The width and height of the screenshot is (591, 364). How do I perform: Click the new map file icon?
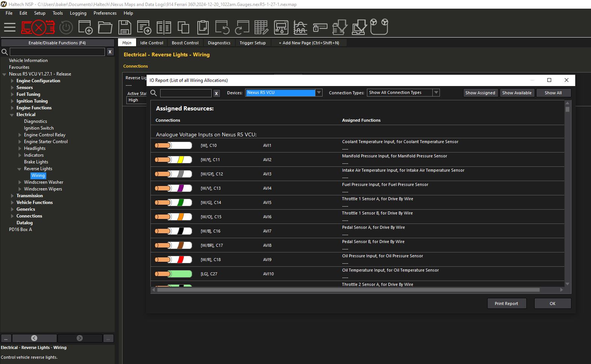tap(85, 27)
